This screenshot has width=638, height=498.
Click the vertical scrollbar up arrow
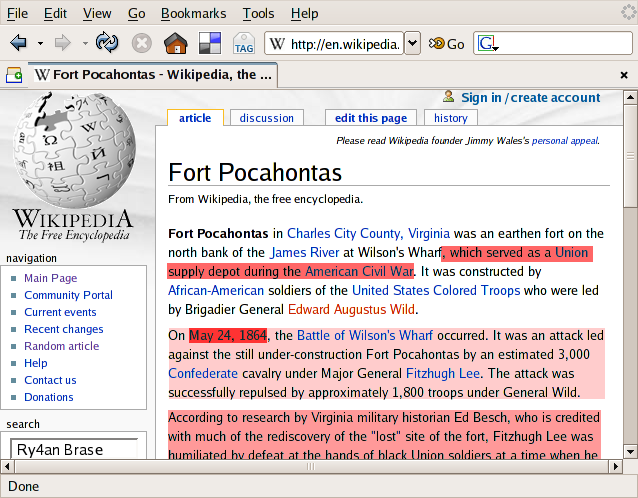click(630, 97)
